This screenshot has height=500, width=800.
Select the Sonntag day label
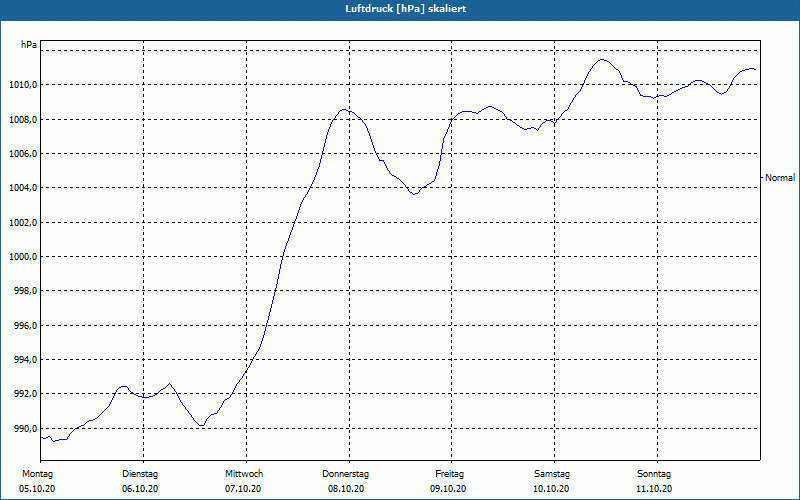(654, 474)
